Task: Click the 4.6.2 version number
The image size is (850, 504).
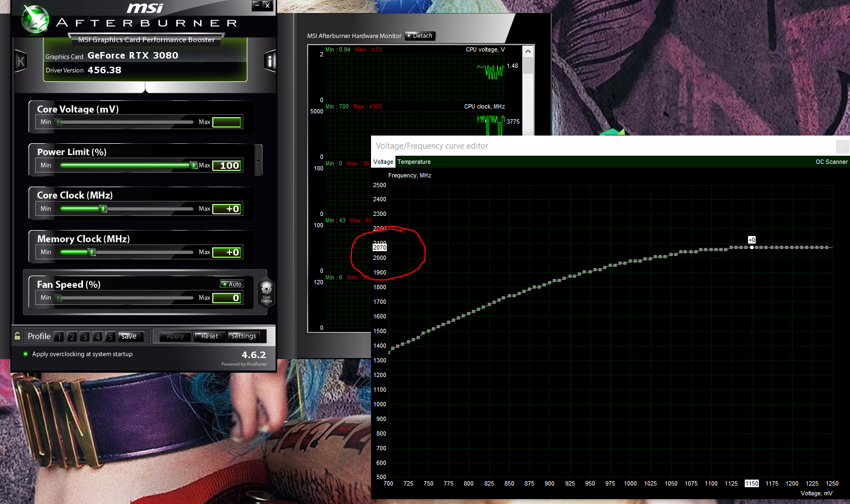Action: 254,355
